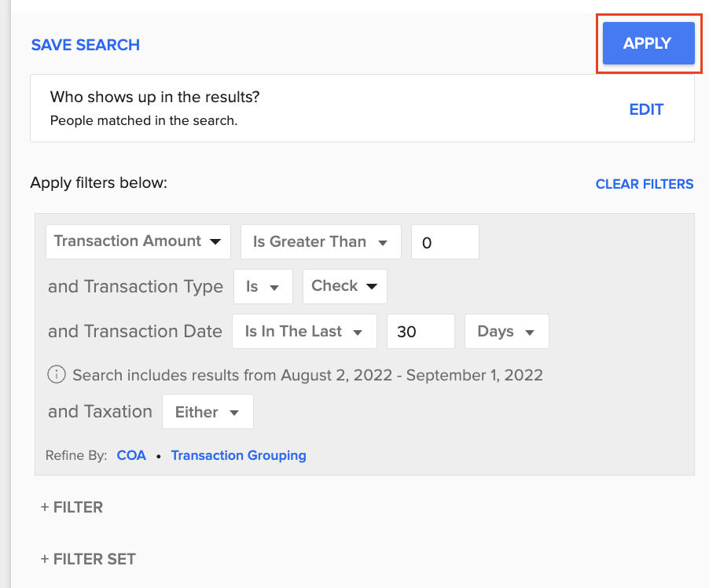The image size is (709, 588).
Task: Open the Check transaction type dropdown
Action: pyautogui.click(x=344, y=286)
